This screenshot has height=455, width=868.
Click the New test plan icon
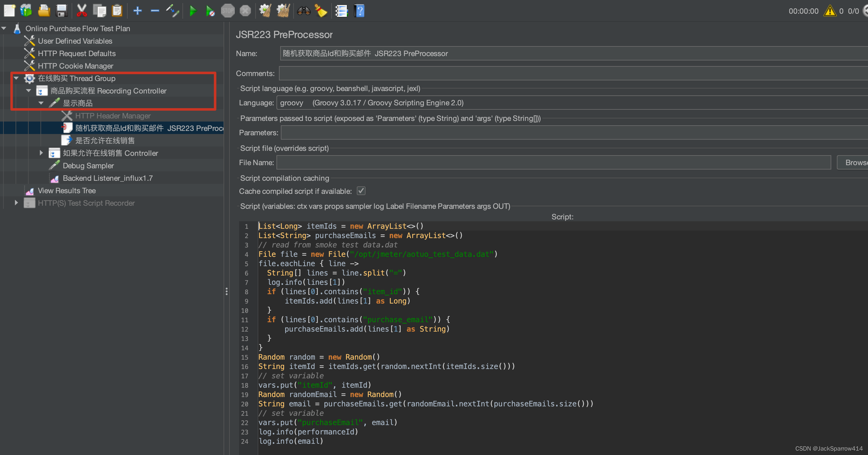pyautogui.click(x=9, y=11)
